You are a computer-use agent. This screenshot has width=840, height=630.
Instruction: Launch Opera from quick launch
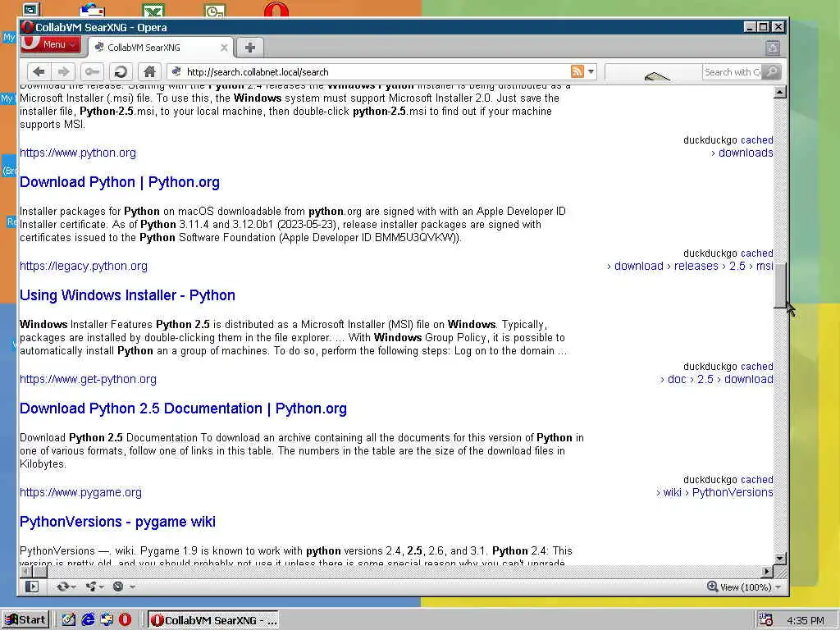(x=125, y=620)
